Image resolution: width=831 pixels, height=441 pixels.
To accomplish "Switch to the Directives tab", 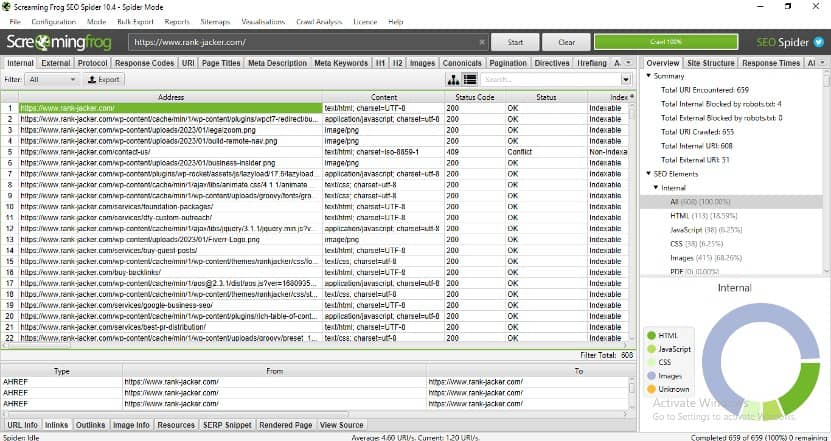I will tap(552, 63).
